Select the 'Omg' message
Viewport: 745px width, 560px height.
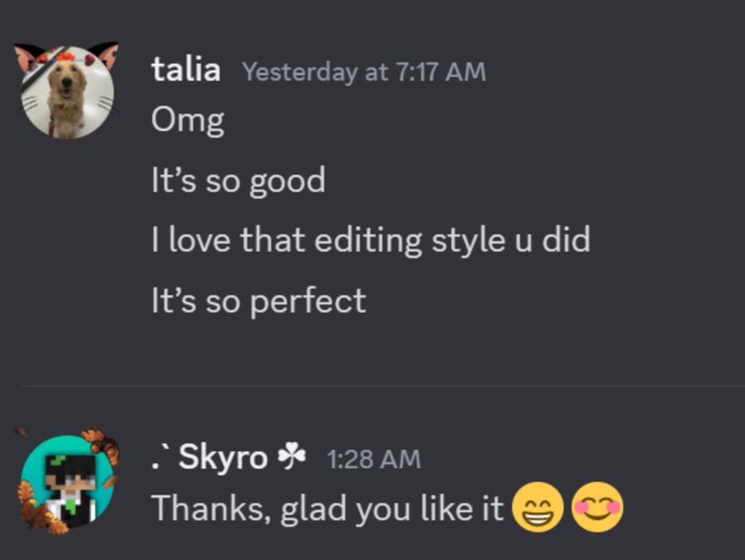click(x=187, y=120)
